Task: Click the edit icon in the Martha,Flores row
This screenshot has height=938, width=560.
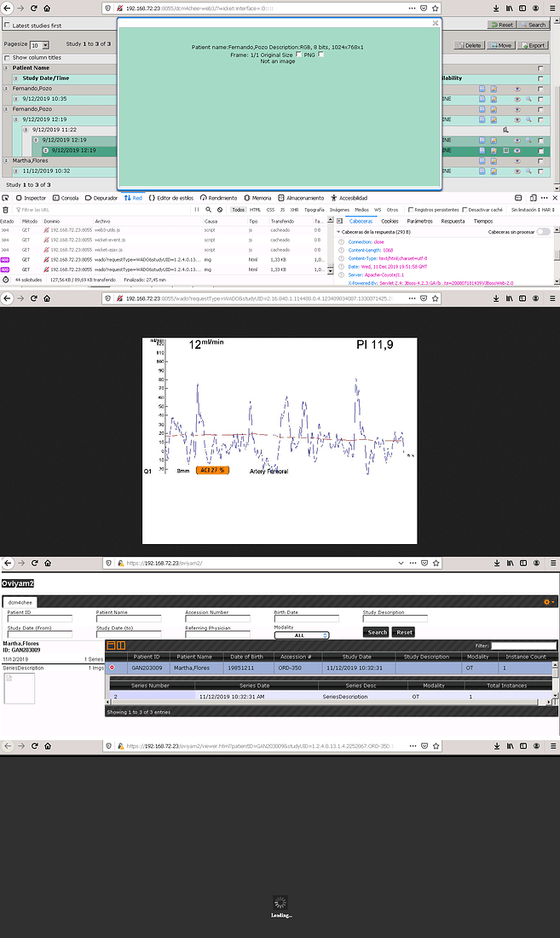Action: tap(494, 161)
